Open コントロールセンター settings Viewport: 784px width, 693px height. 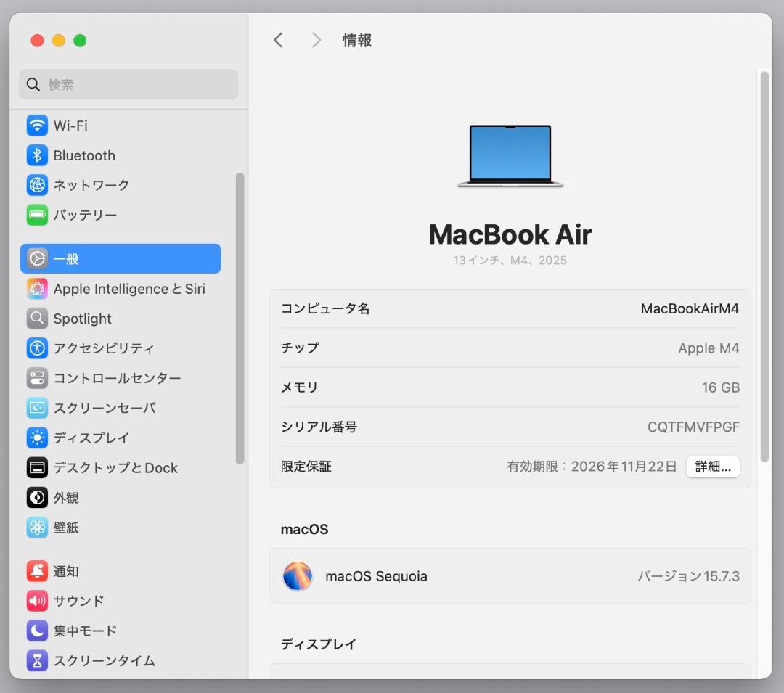tap(36, 377)
